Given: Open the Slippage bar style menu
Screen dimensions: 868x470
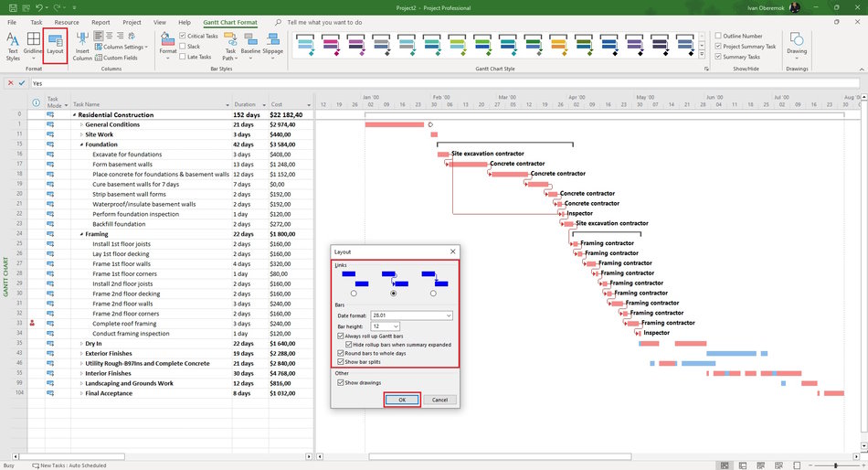Looking at the screenshot, I should (272, 47).
